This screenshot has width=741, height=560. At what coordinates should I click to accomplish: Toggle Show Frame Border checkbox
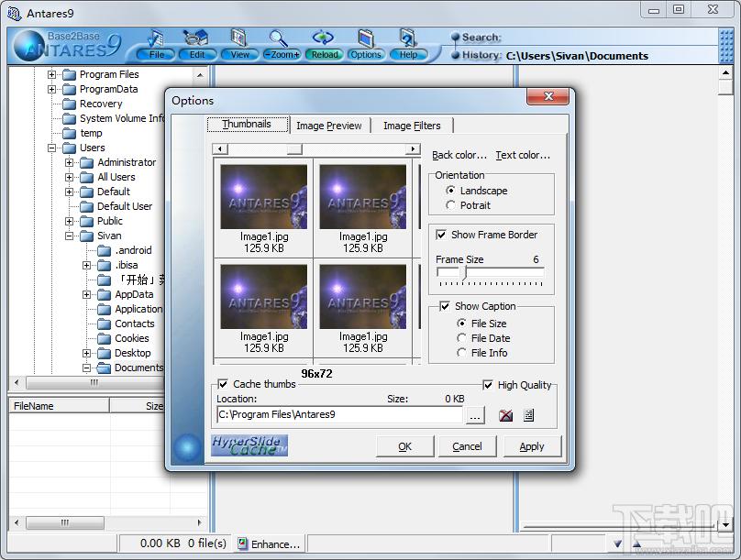[x=441, y=235]
